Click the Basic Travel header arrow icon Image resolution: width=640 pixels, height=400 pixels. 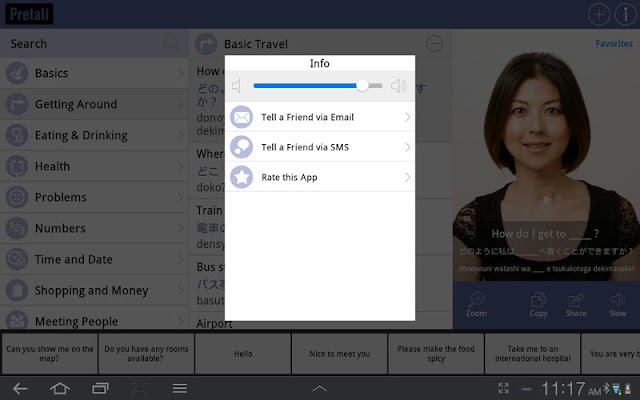point(206,44)
